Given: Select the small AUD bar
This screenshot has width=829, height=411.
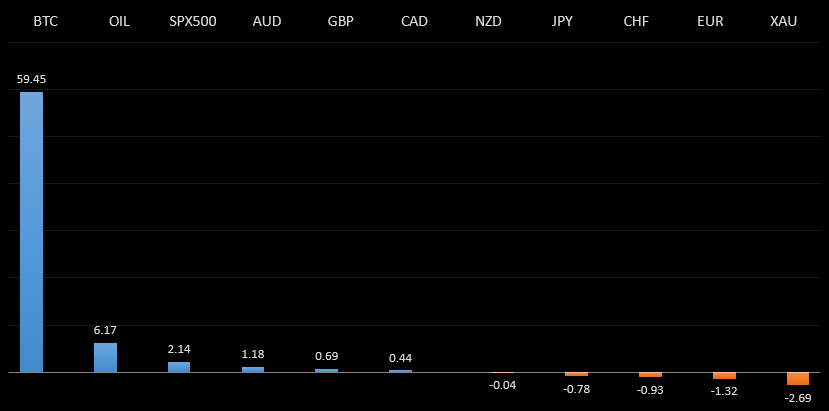Looking at the screenshot, I should tap(253, 369).
